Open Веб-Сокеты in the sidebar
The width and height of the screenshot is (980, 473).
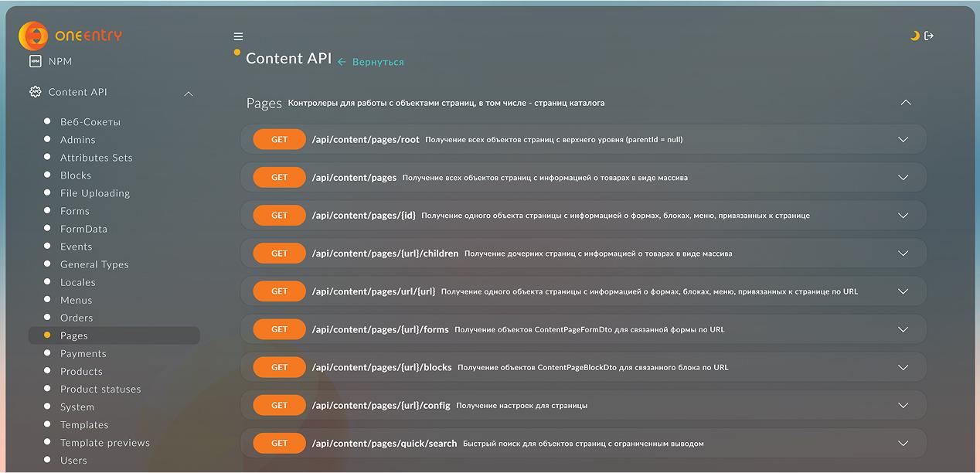pos(90,122)
